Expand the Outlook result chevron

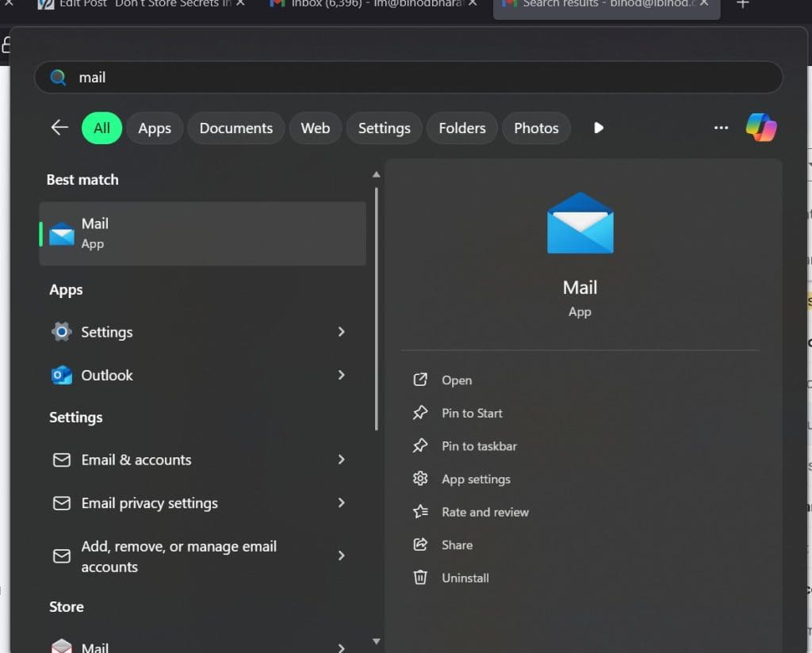[342, 375]
